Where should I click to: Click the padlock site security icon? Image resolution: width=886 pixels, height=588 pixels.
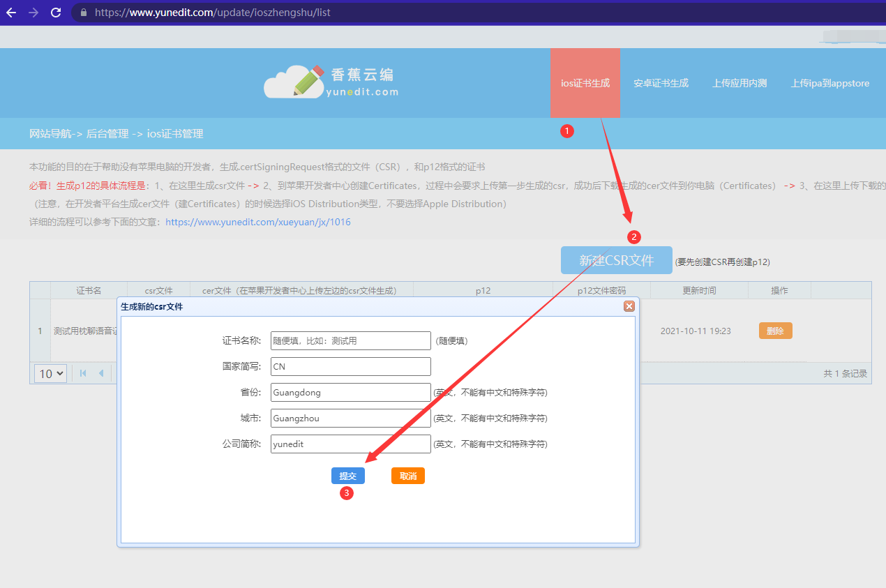point(84,13)
